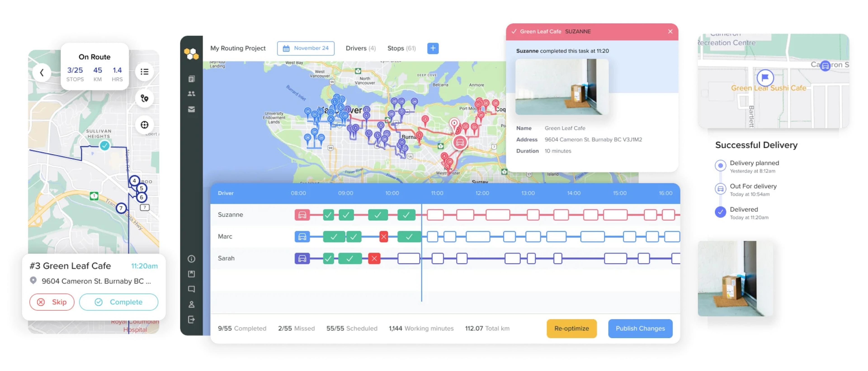This screenshot has width=868, height=371.
Task: Click Sarah's purple vehicle icon in timeline
Action: (302, 259)
